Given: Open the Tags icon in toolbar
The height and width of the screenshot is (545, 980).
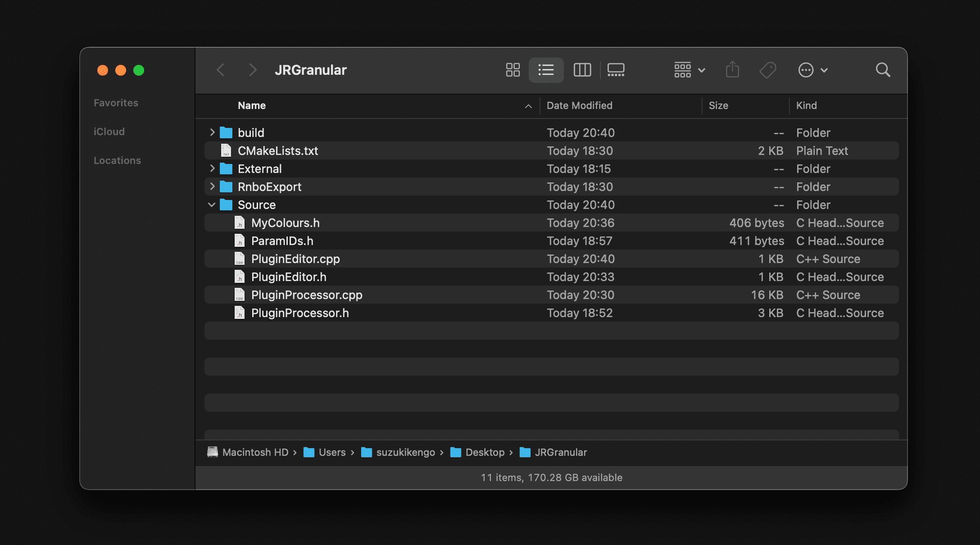Looking at the screenshot, I should [x=768, y=70].
